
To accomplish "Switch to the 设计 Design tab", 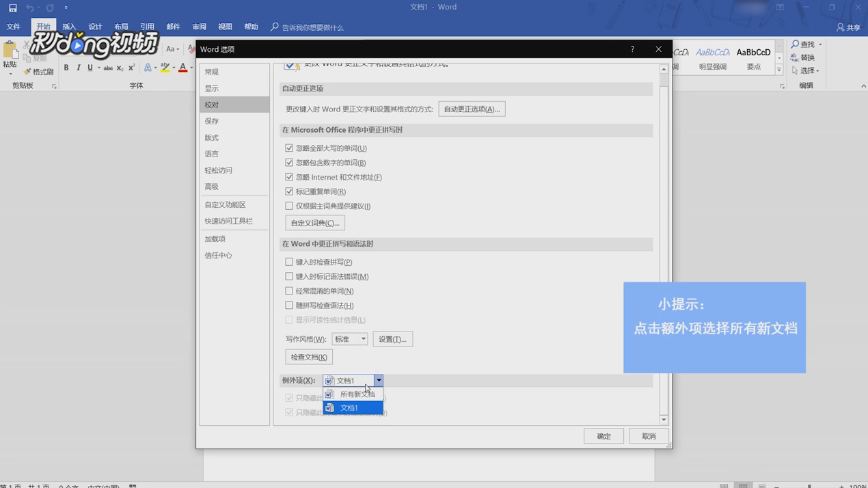I will click(x=95, y=27).
